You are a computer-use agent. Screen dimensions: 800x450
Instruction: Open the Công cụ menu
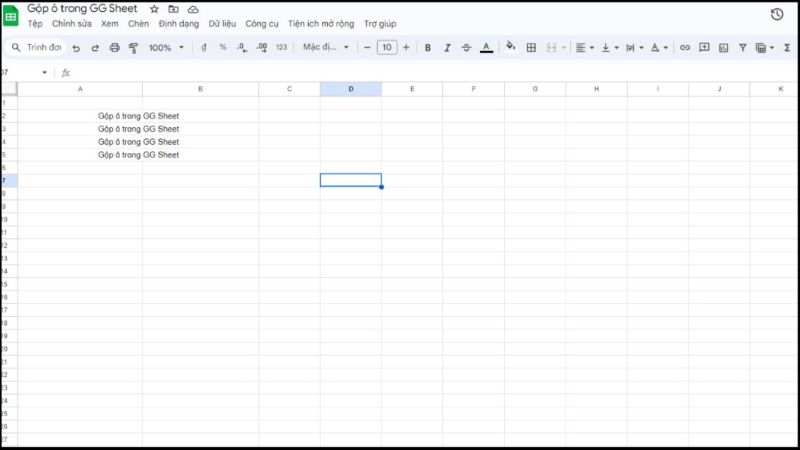pos(262,23)
